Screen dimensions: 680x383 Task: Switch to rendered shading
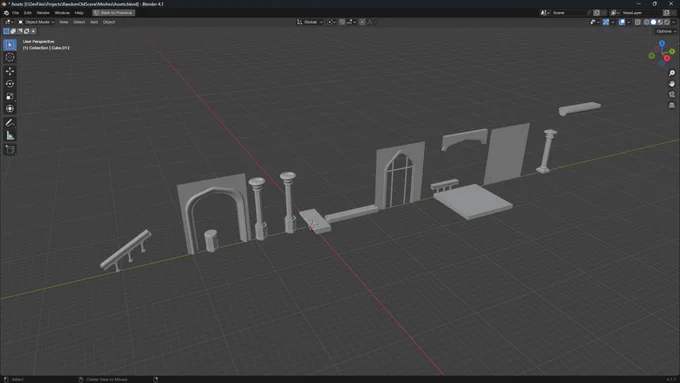(667, 22)
